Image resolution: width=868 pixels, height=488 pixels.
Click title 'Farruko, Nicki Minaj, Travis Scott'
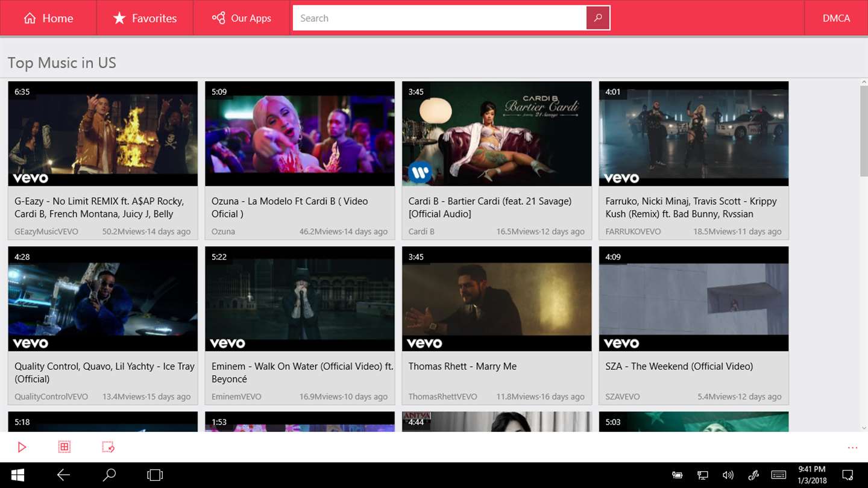tap(691, 207)
